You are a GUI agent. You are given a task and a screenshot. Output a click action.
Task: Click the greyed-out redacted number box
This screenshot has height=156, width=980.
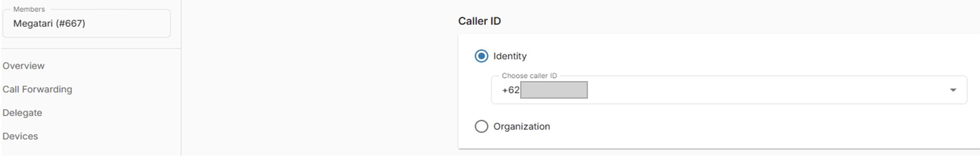click(554, 90)
